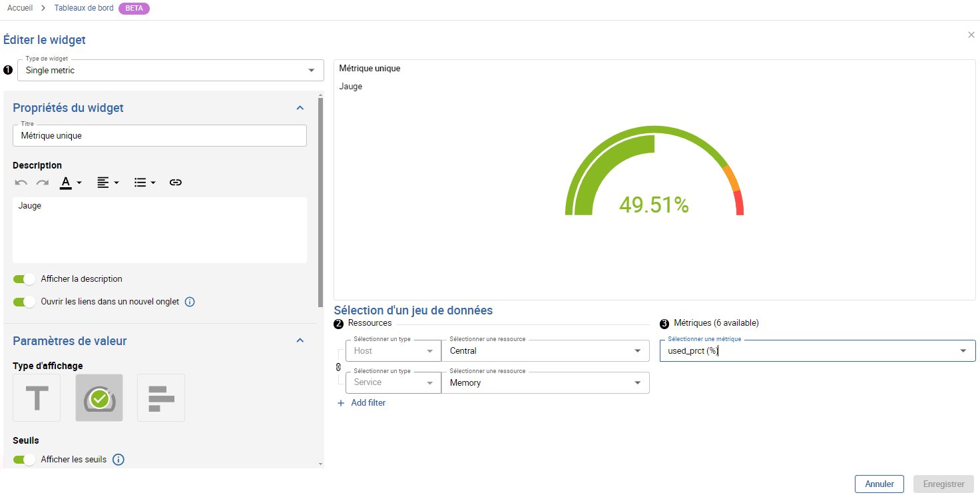Click Add filter link

(x=362, y=403)
